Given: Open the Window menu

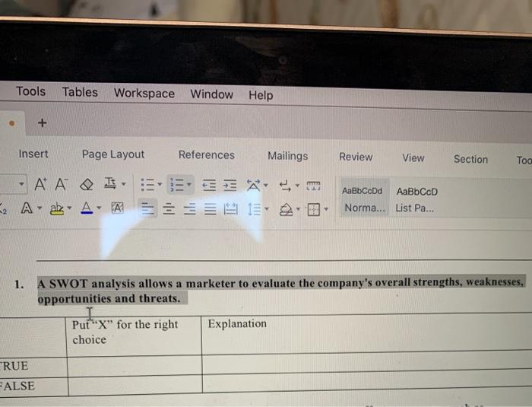Looking at the screenshot, I should (x=212, y=94).
